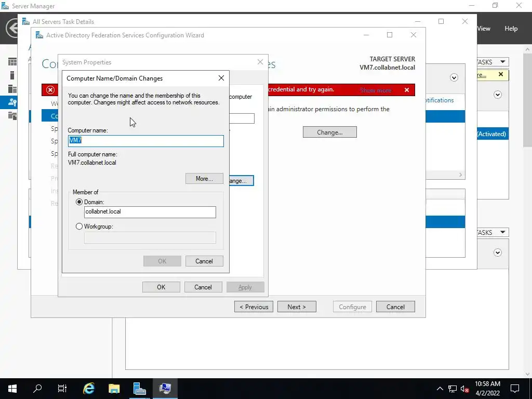Screen dimensions: 532x399
Task: Click the Change... button in AD FS wizard
Action: click(329, 132)
